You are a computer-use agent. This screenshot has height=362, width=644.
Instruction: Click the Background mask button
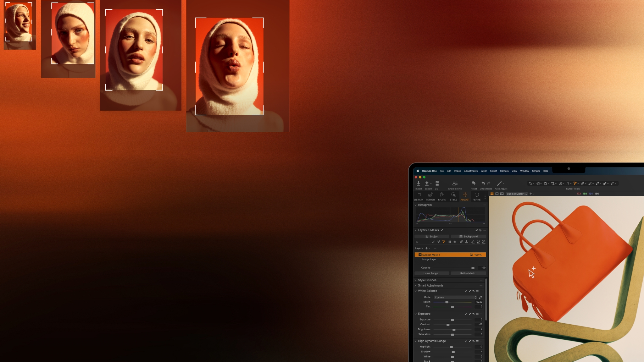point(468,237)
